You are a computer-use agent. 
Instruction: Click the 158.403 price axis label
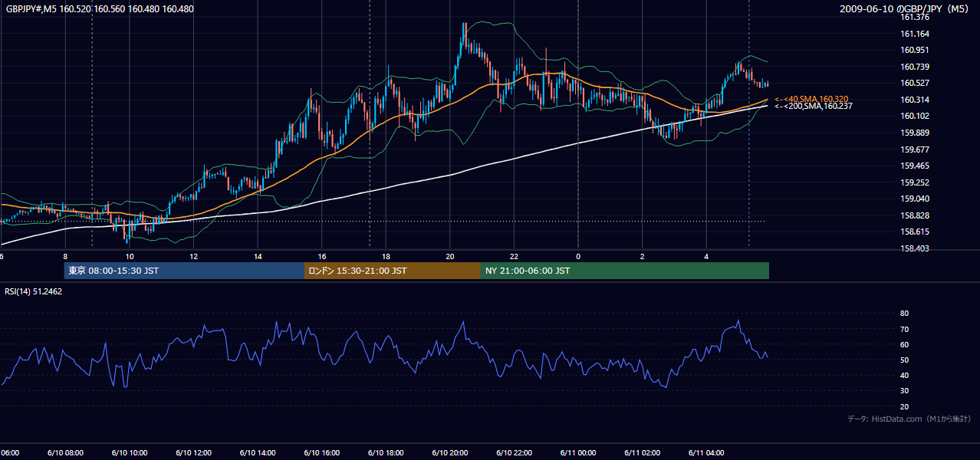[x=915, y=248]
